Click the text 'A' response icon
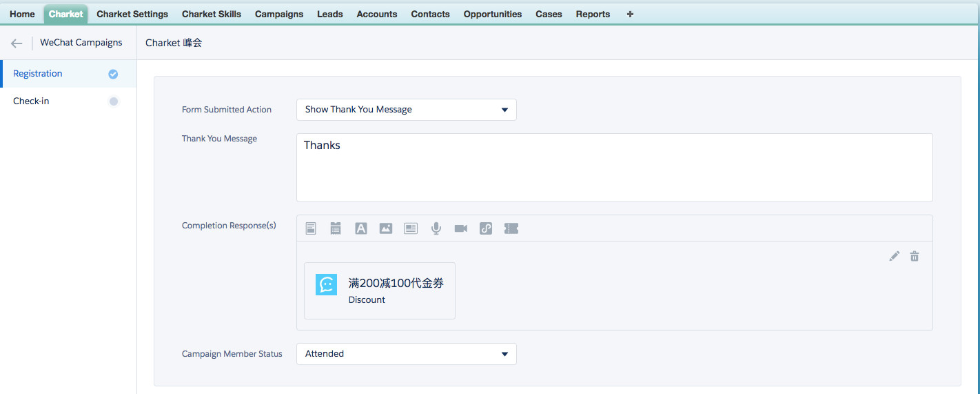Viewport: 980px width, 394px height. tap(360, 228)
